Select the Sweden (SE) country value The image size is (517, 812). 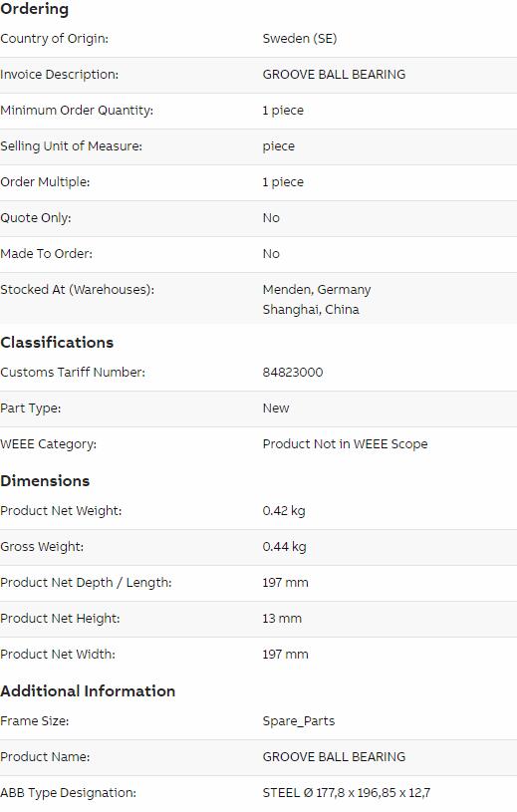click(300, 39)
